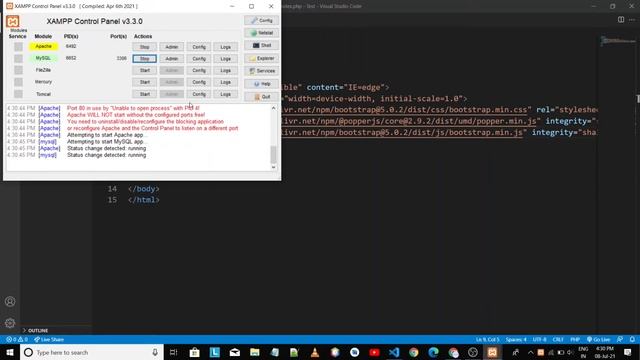The height and width of the screenshot is (360, 640).
Task: Click the Ln, Col cursor position indicator
Action: (487, 340)
